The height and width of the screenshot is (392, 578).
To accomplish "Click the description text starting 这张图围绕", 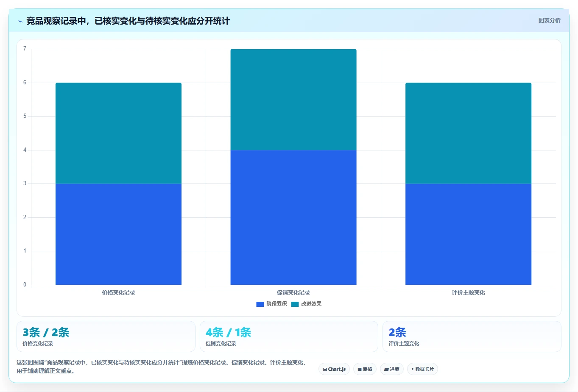I will 161,367.
